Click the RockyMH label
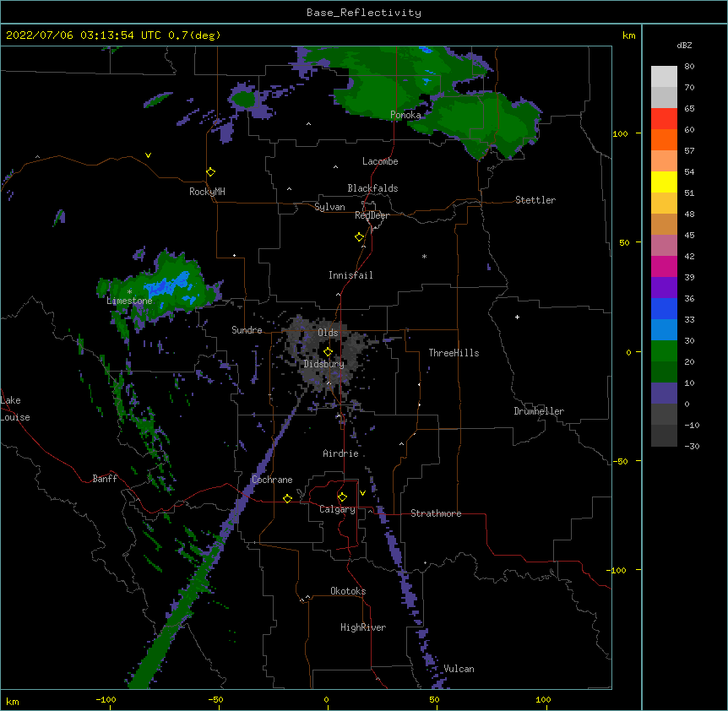This screenshot has height=711, width=728. [207, 192]
